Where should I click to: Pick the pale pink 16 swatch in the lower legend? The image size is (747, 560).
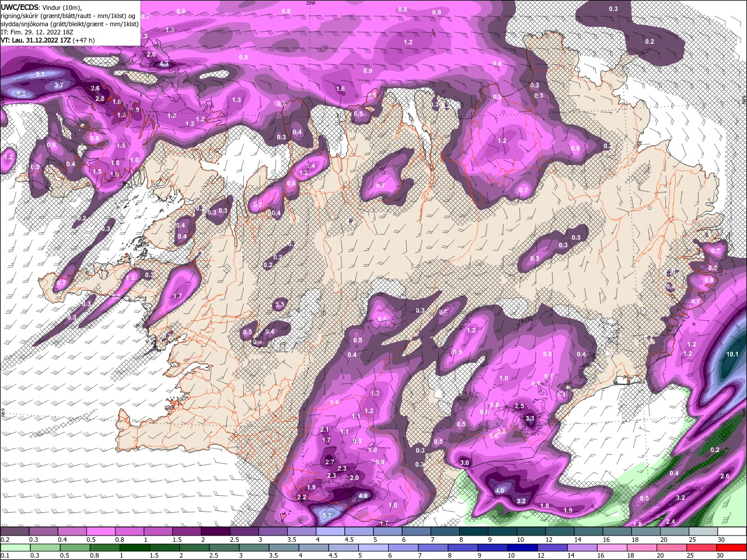[x=612, y=547]
